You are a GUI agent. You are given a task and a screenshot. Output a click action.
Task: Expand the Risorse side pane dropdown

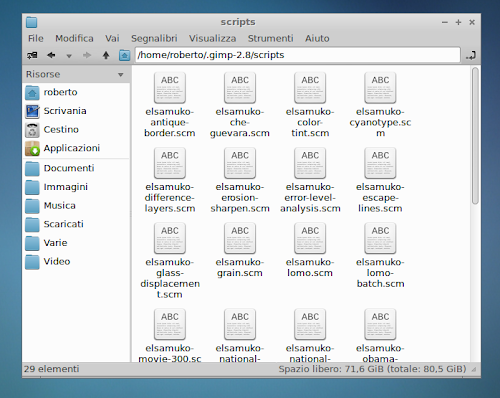[121, 75]
